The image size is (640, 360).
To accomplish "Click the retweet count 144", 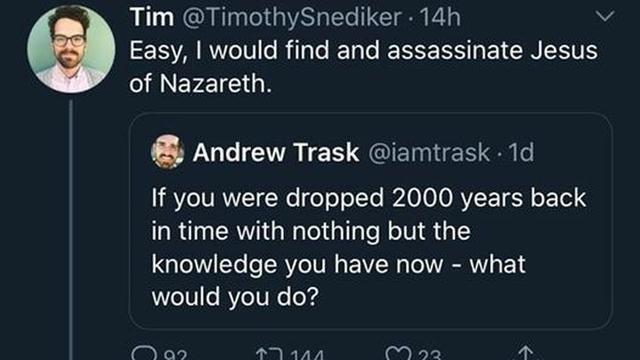I will [x=307, y=355].
